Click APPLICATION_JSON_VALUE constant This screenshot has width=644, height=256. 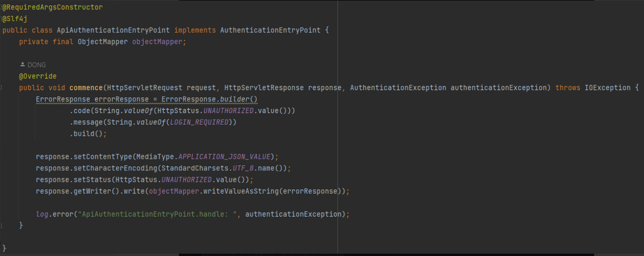pyautogui.click(x=225, y=157)
